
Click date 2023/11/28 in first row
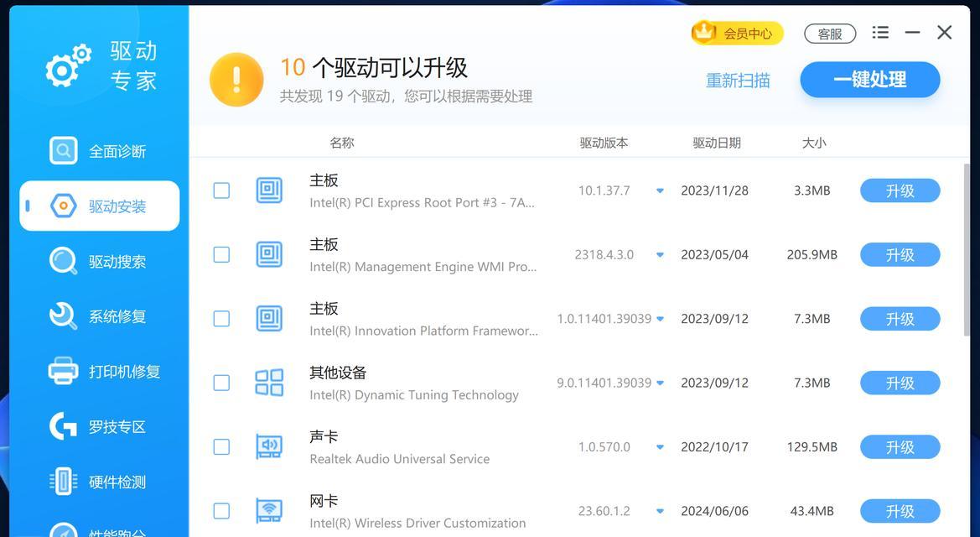pyautogui.click(x=714, y=191)
